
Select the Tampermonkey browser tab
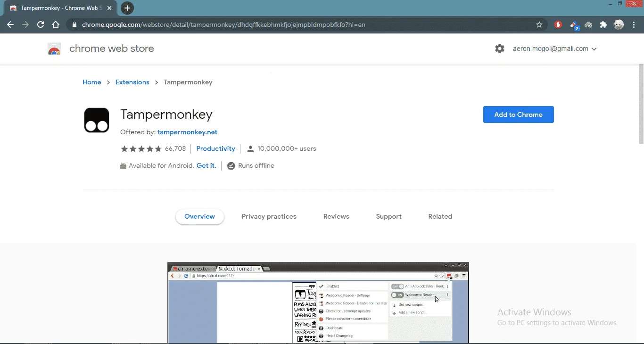[x=60, y=8]
